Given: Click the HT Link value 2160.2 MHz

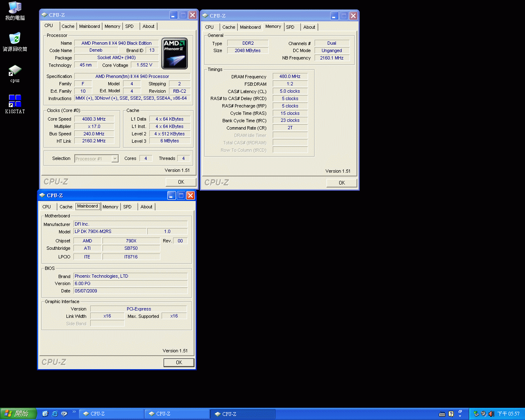Looking at the screenshot, I should point(94,141).
